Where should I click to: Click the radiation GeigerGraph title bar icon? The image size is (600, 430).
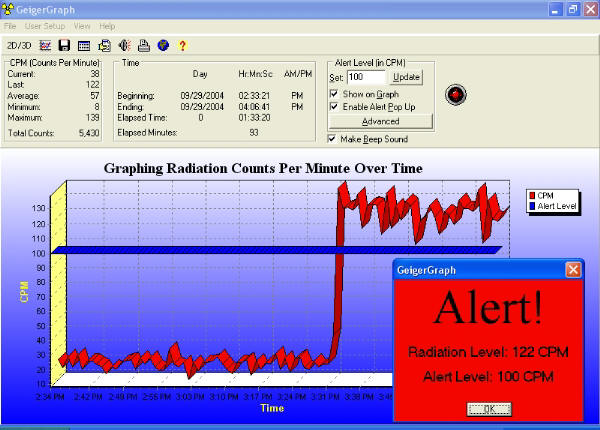[x=7, y=10]
